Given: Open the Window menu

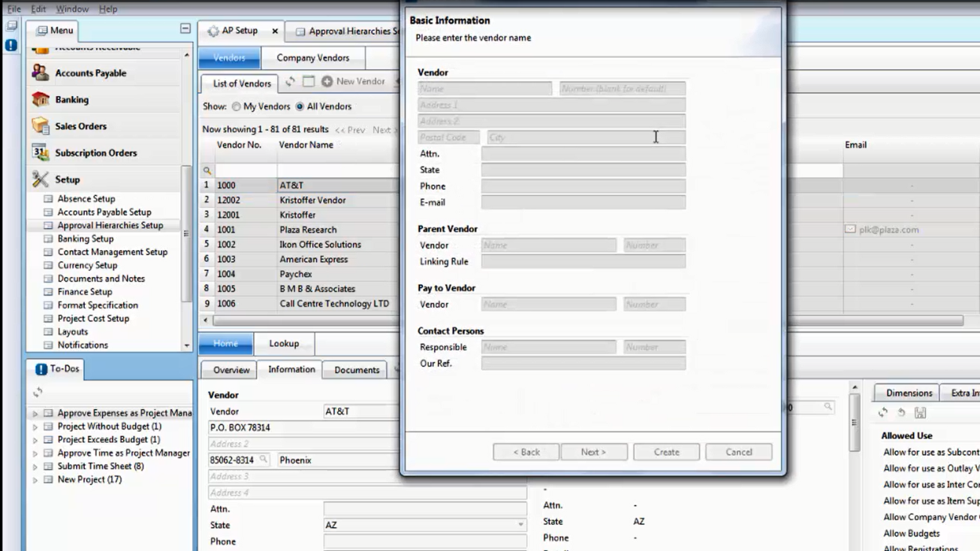Looking at the screenshot, I should [72, 9].
